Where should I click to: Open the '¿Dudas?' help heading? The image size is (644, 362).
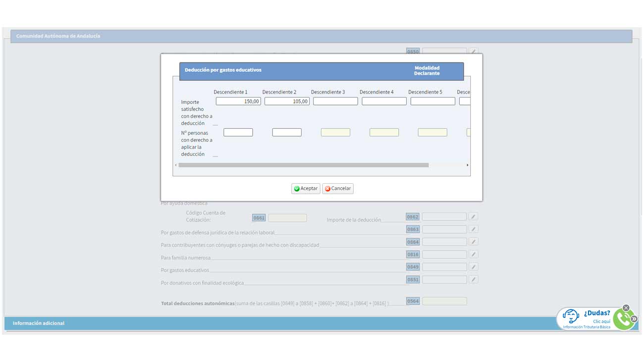(597, 313)
